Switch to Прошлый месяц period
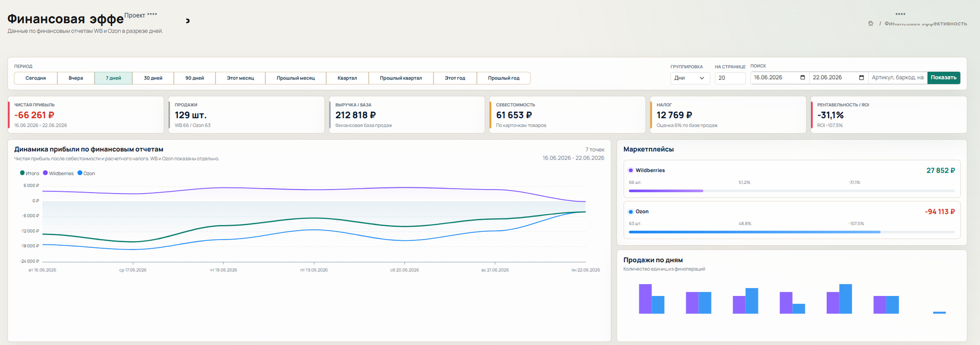 point(296,78)
